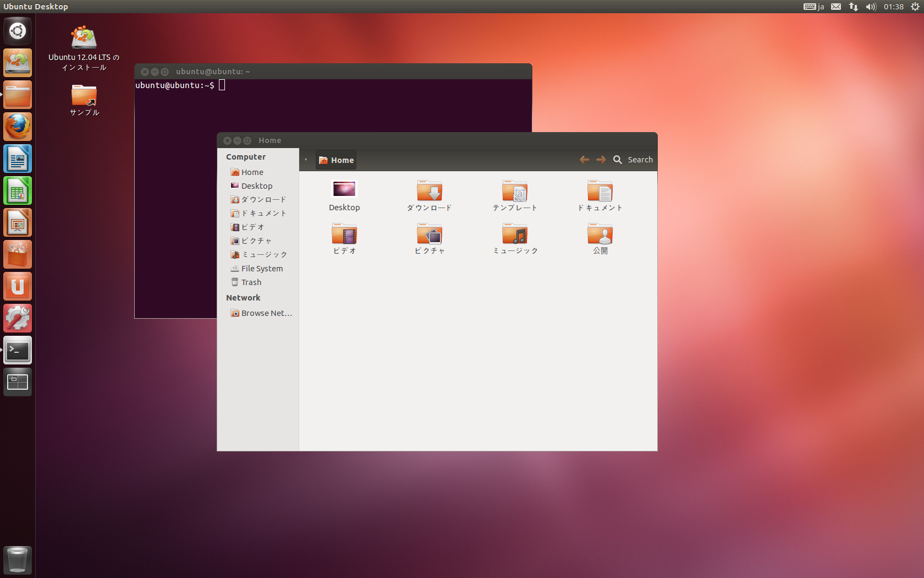Open the Workspace Switcher
Viewport: 924px width, 578px height.
[18, 382]
